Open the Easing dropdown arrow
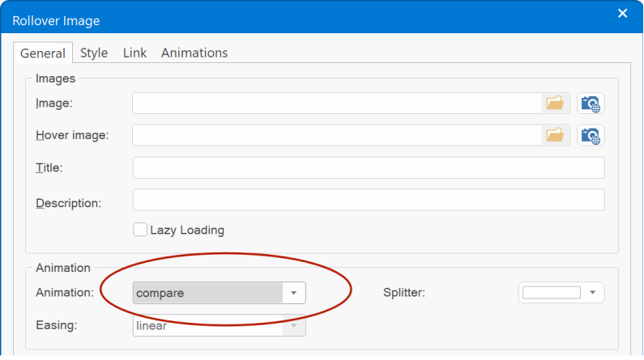Viewport: 644px width, 360px height. click(294, 325)
